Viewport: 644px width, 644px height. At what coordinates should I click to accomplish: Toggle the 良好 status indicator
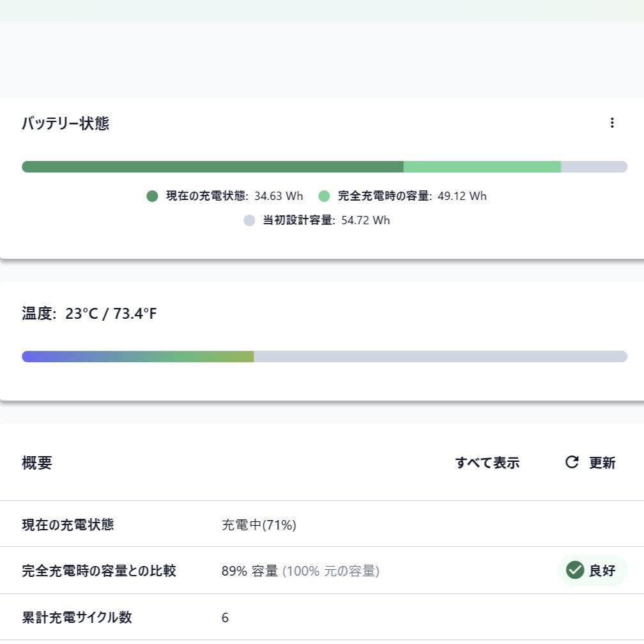pyautogui.click(x=592, y=570)
